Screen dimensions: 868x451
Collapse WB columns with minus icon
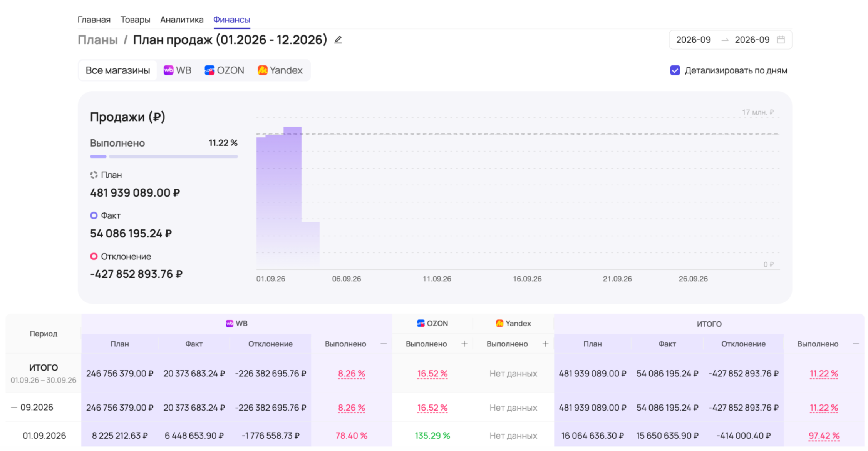tap(384, 344)
